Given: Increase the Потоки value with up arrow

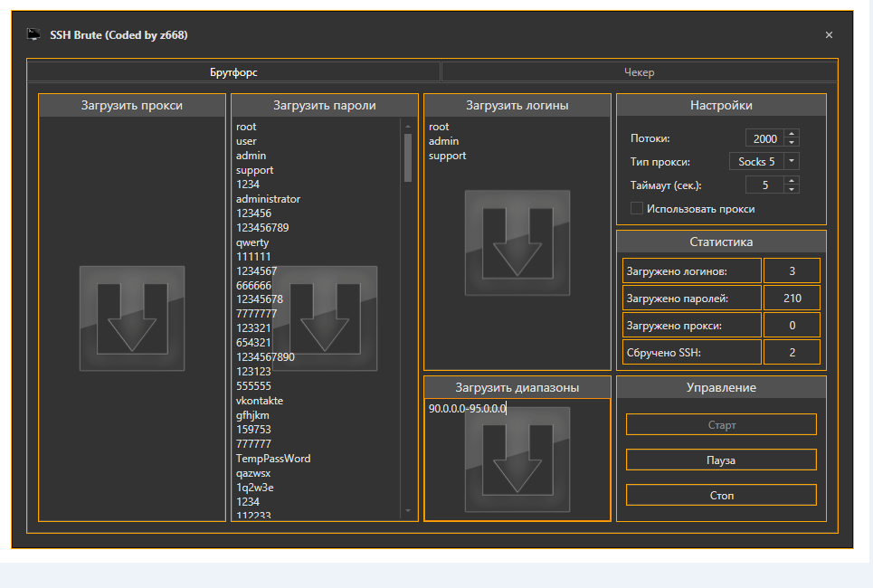Looking at the screenshot, I should pos(792,134).
